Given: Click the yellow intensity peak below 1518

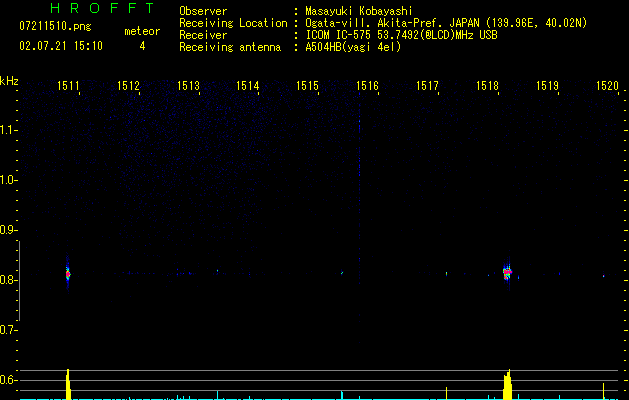Looking at the screenshot, I should pos(507,385).
